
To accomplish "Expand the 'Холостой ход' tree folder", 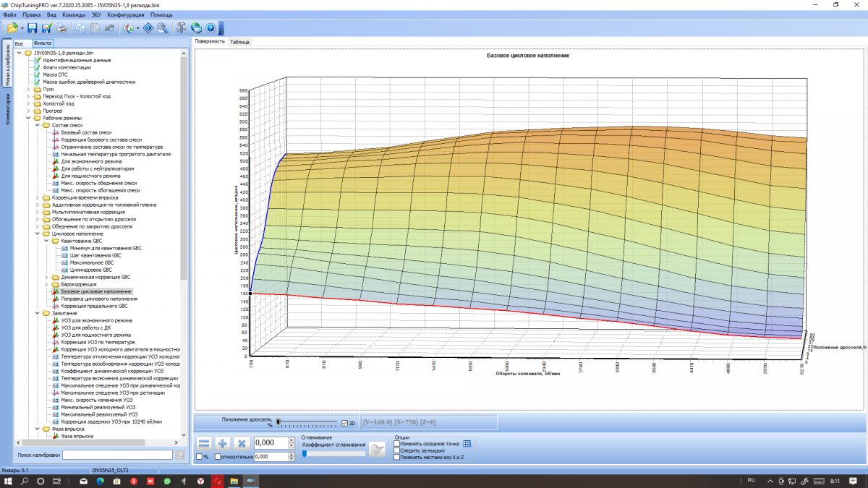I will [x=28, y=103].
